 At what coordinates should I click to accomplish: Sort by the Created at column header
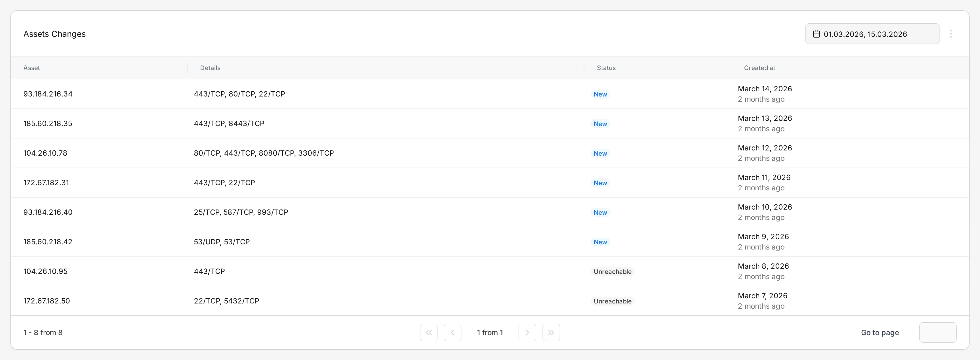759,68
